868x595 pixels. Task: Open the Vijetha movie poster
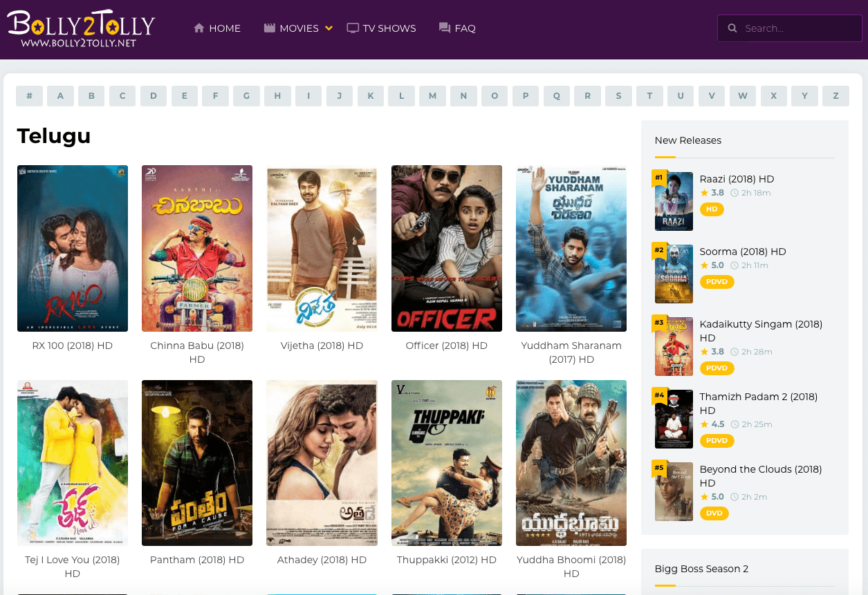click(322, 248)
